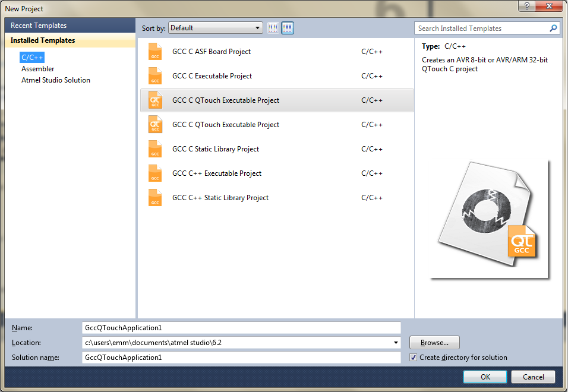Select Assembler template category
Image resolution: width=568 pixels, height=392 pixels.
click(37, 69)
